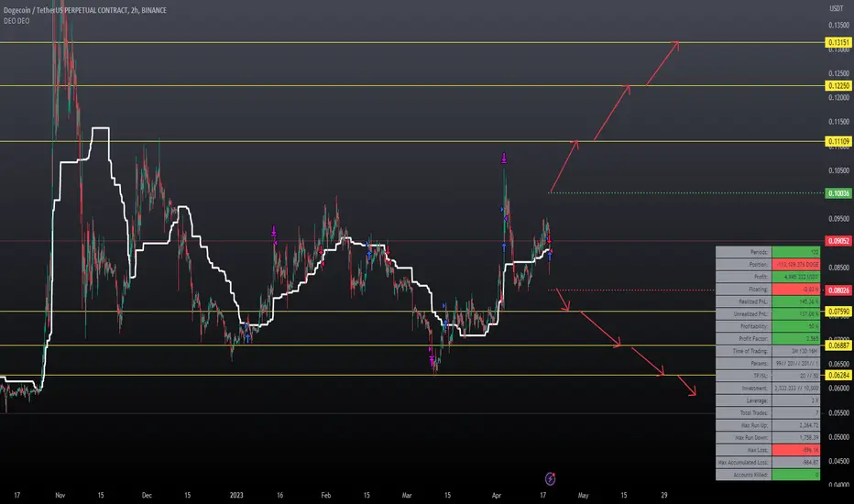Image resolution: width=854 pixels, height=504 pixels.
Task: Click the Position value cell showing DOGE
Action: (x=795, y=264)
